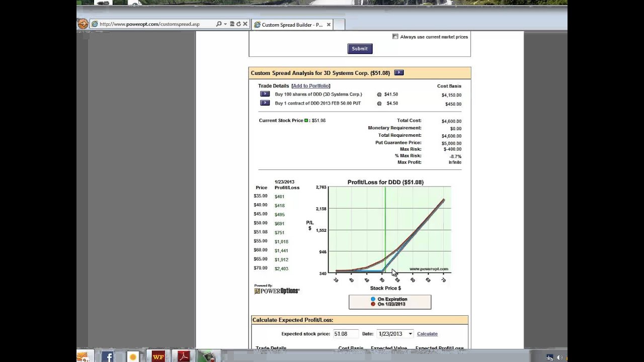Click the compatibility view icon
The width and height of the screenshot is (644, 362).
[232, 24]
